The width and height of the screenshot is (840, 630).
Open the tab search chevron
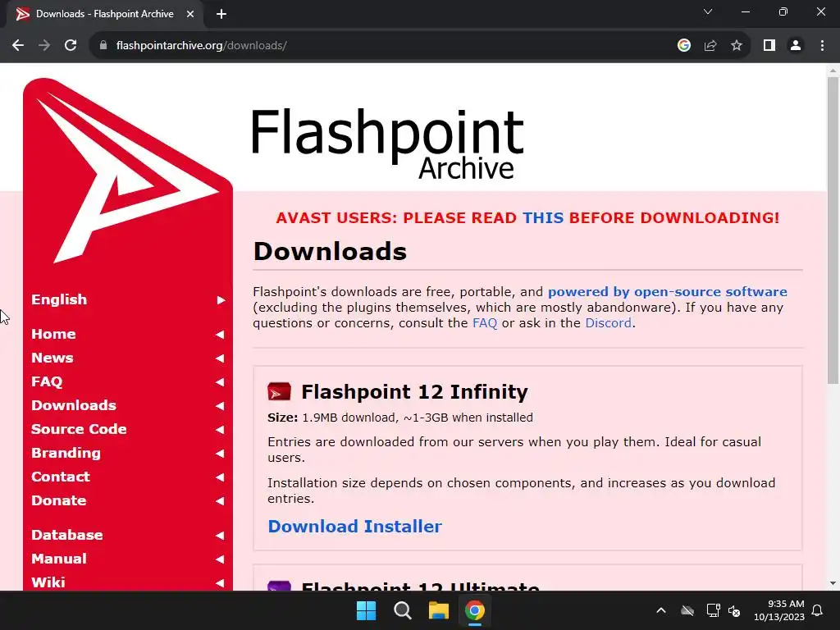click(x=708, y=11)
